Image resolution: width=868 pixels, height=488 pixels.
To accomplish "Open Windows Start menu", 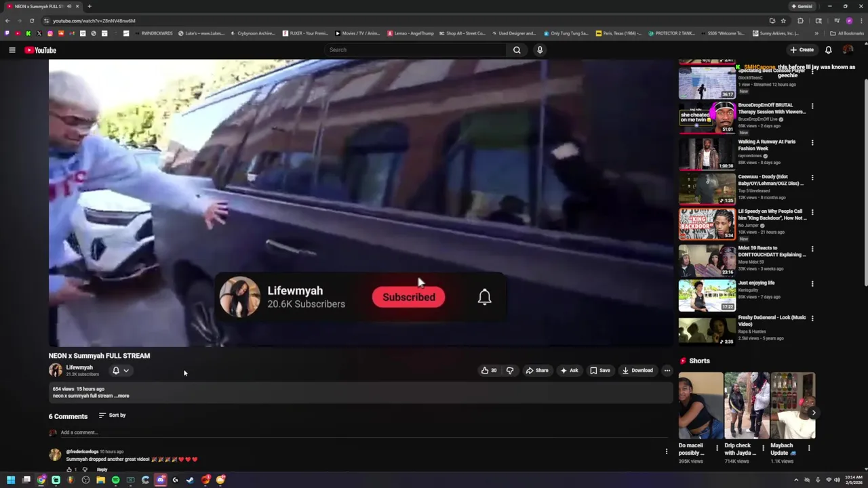I will point(11,480).
